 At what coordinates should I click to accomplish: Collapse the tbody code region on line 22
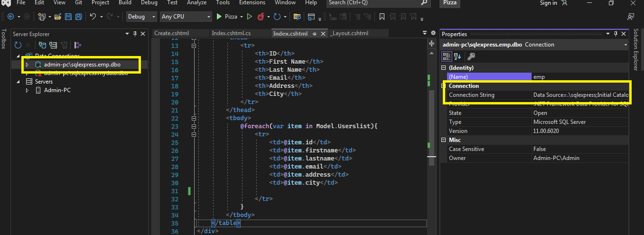[194, 118]
